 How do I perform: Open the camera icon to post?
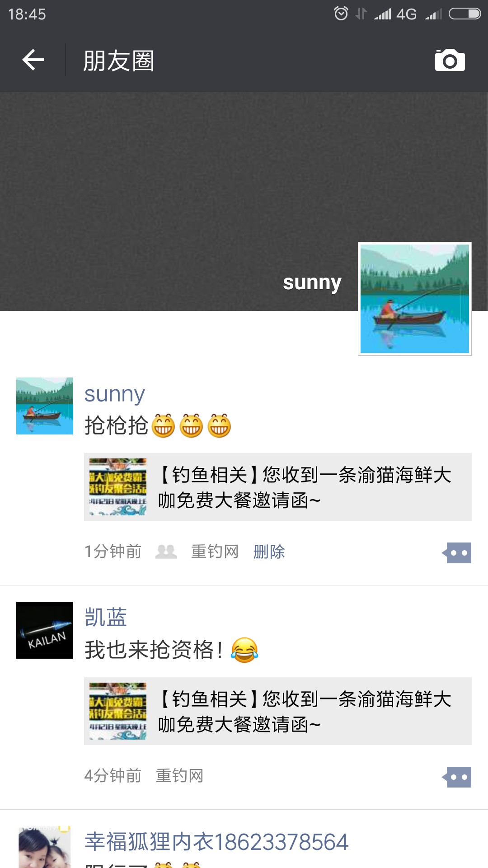coord(450,60)
